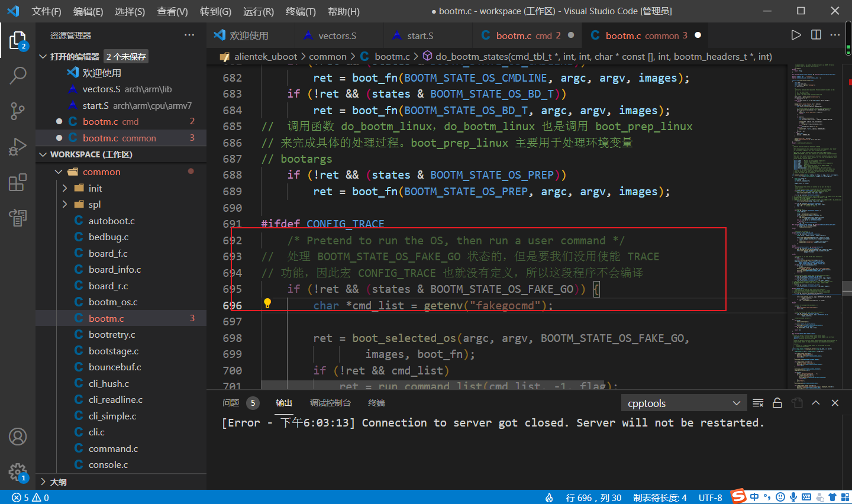Open the Search view icon
This screenshot has height=504, width=852.
click(18, 75)
